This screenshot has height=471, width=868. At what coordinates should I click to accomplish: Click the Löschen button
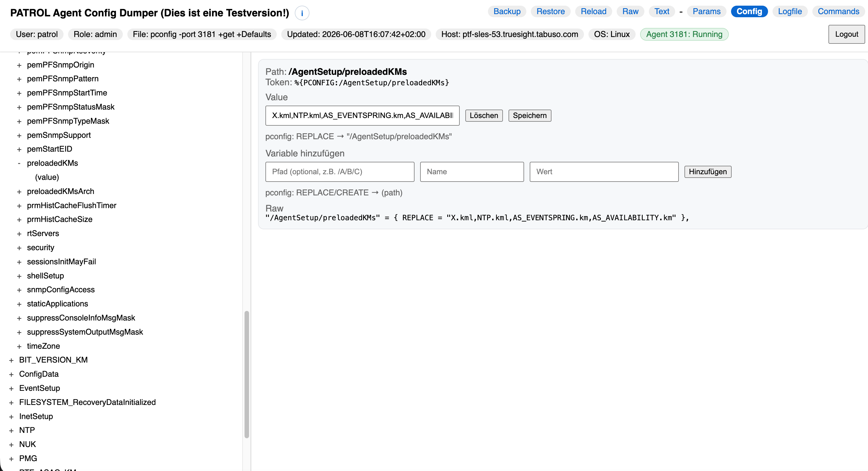[x=484, y=115]
